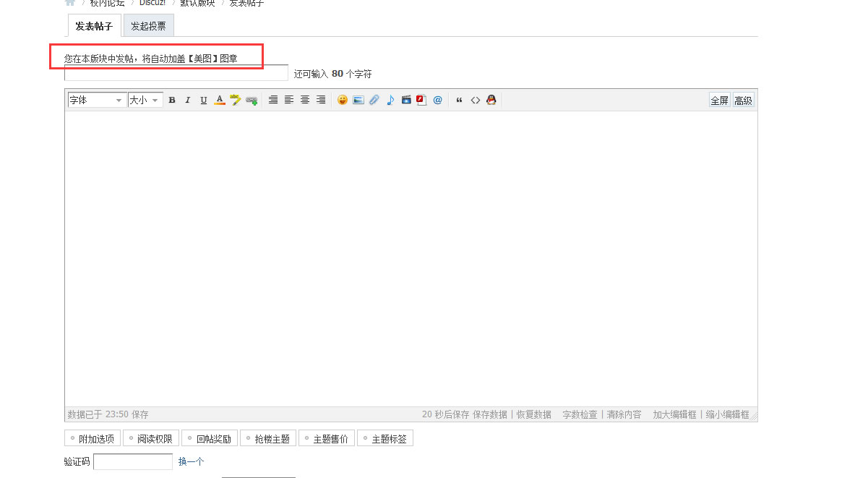Open the font color picker
The height and width of the screenshot is (478, 868).
click(220, 101)
